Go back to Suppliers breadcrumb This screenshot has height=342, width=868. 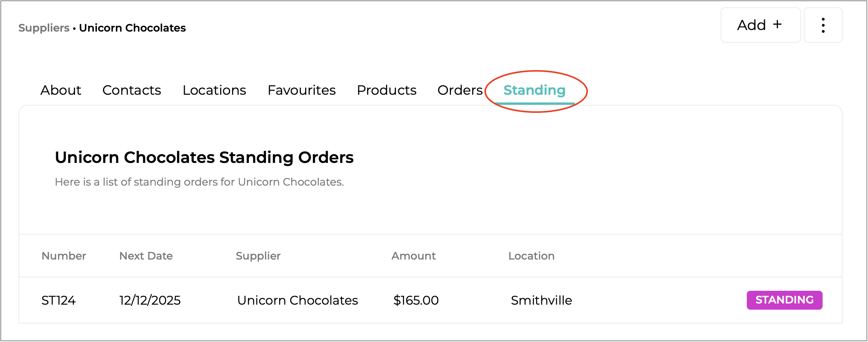[44, 28]
